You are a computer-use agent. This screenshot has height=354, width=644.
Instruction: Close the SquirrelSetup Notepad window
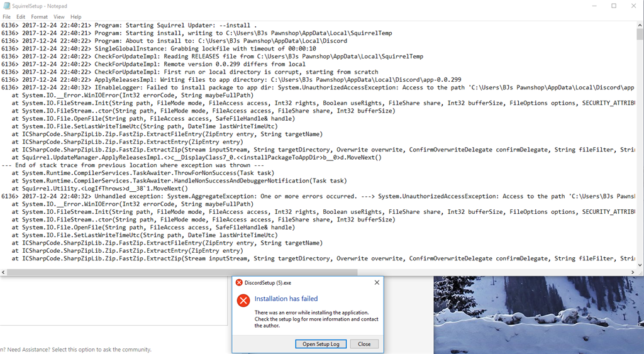[x=633, y=6]
